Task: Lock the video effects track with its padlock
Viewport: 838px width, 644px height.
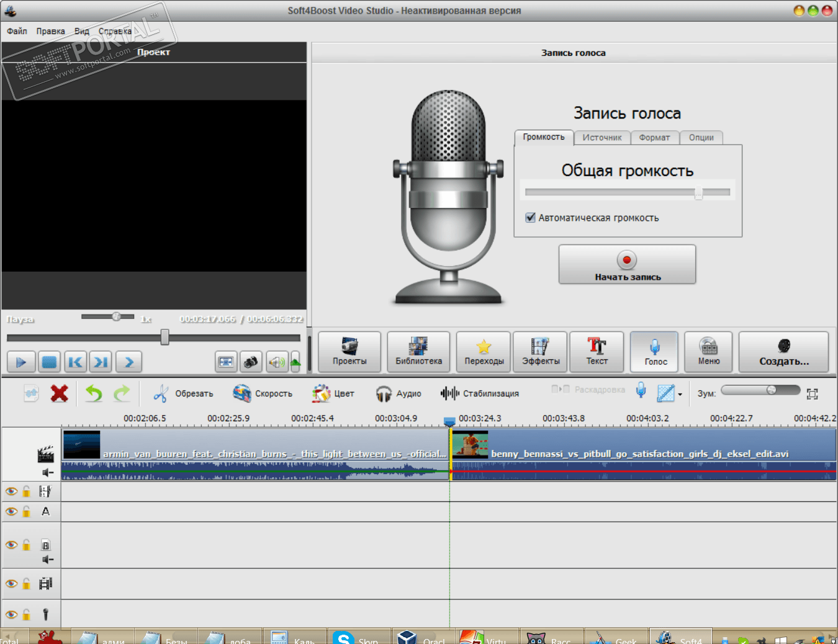Action: 27,491
